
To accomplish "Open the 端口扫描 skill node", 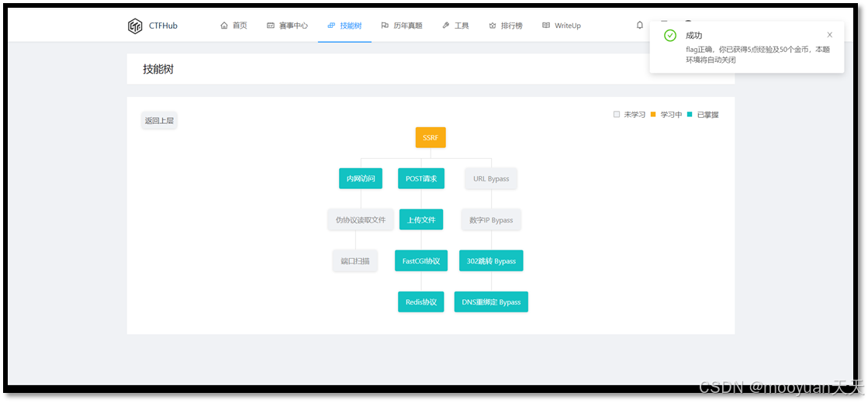I will (x=354, y=261).
